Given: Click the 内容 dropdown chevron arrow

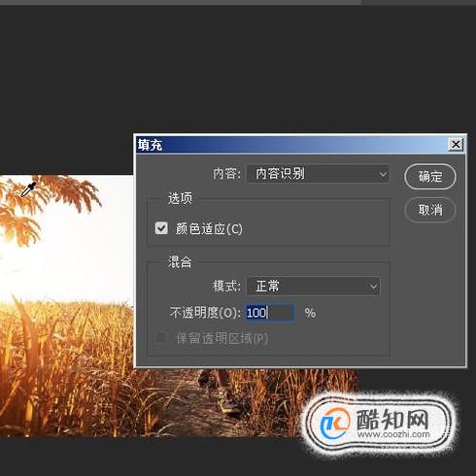Looking at the screenshot, I should tap(383, 175).
